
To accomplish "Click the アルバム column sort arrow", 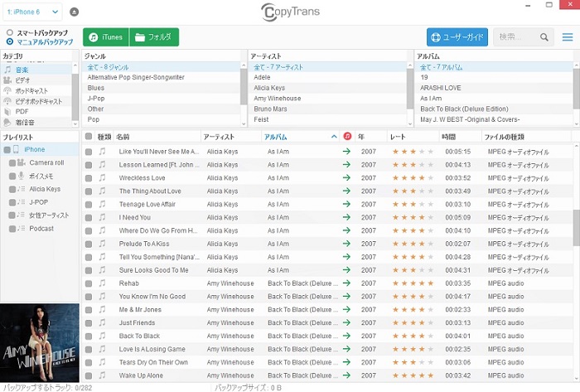I will [334, 137].
